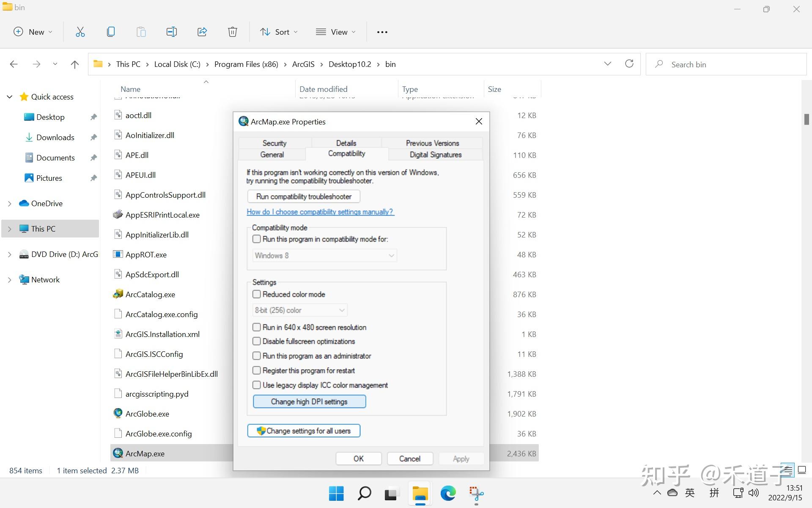Screen dimensions: 812x508
Task: Check Reduced color mode
Action: point(257,294)
